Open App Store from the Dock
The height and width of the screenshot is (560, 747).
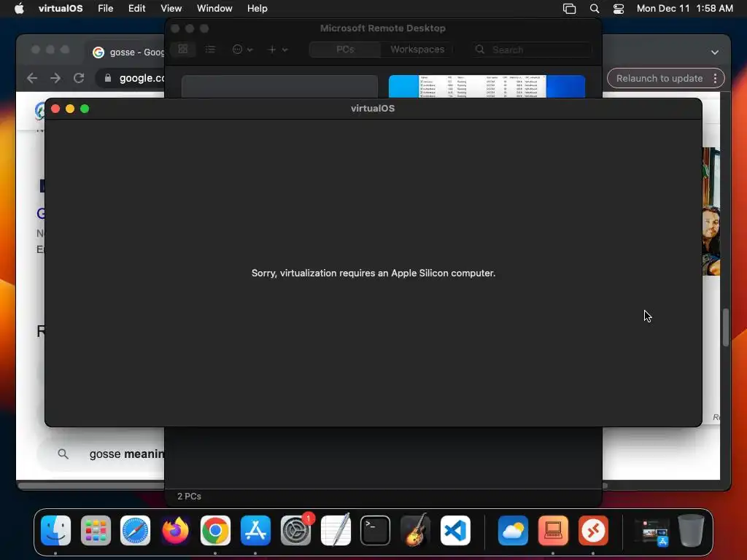pyautogui.click(x=255, y=530)
